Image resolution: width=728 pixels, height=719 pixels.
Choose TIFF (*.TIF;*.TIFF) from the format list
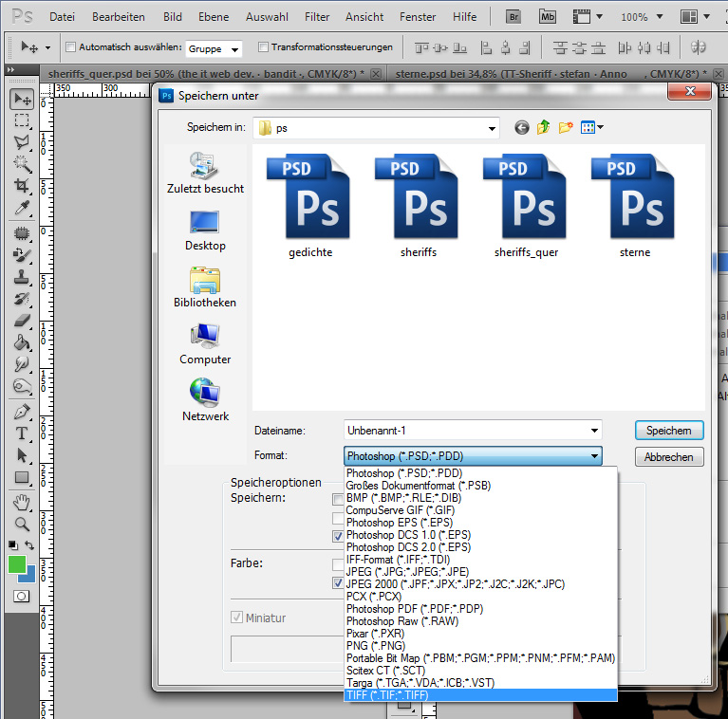click(480, 695)
